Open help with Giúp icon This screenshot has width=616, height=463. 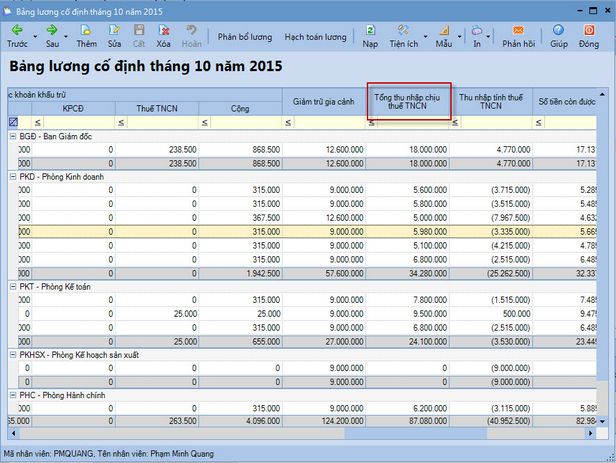coord(558,30)
